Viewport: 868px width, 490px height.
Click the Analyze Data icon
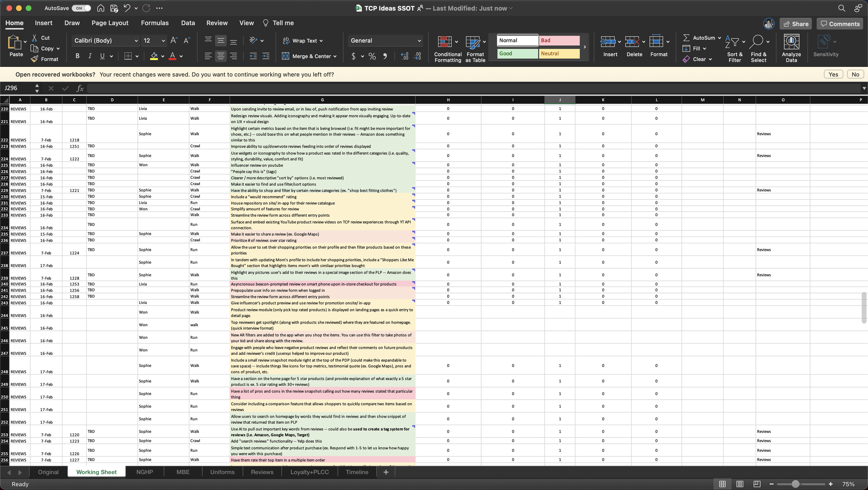coord(791,42)
